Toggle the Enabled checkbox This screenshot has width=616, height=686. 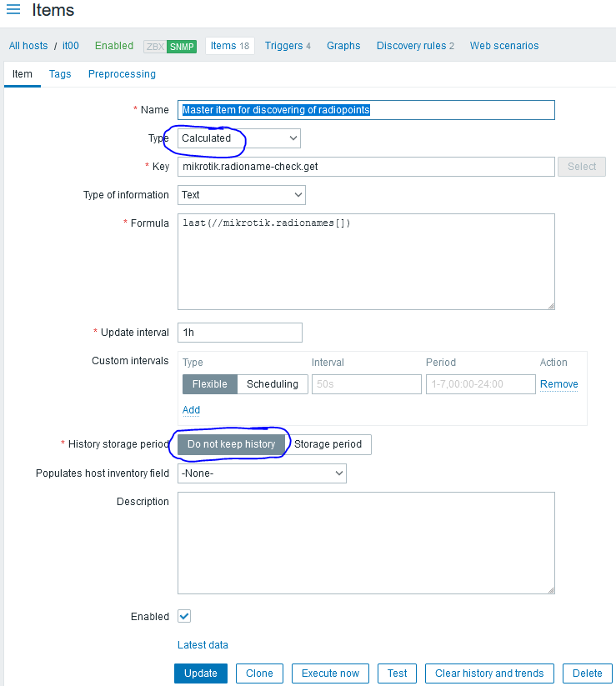pos(184,617)
